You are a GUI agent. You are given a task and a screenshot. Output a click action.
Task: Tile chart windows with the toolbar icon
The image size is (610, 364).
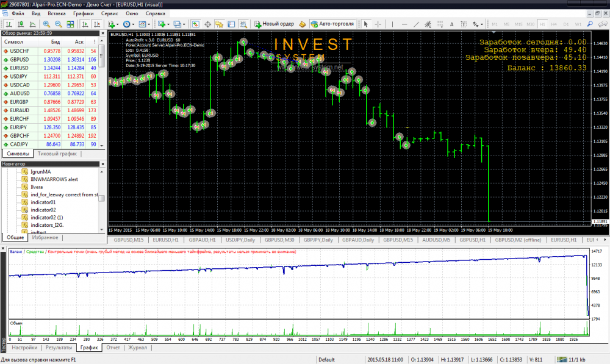[x=70, y=24]
